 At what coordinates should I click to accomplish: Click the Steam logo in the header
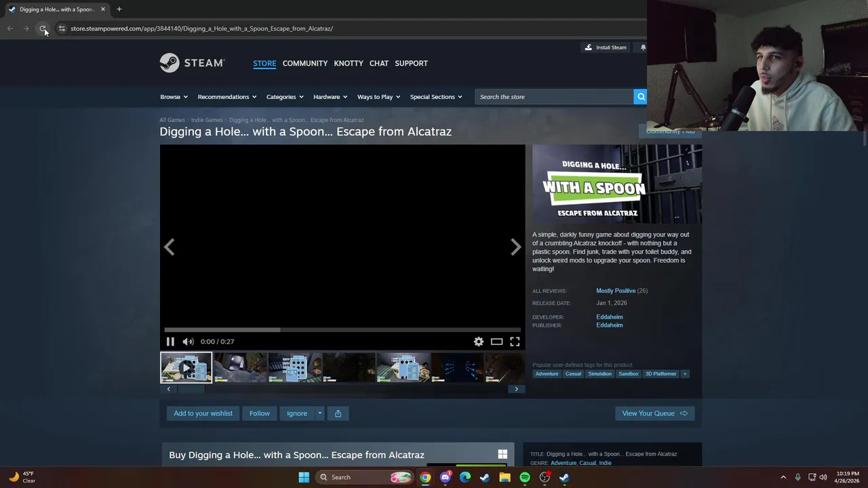tap(192, 63)
